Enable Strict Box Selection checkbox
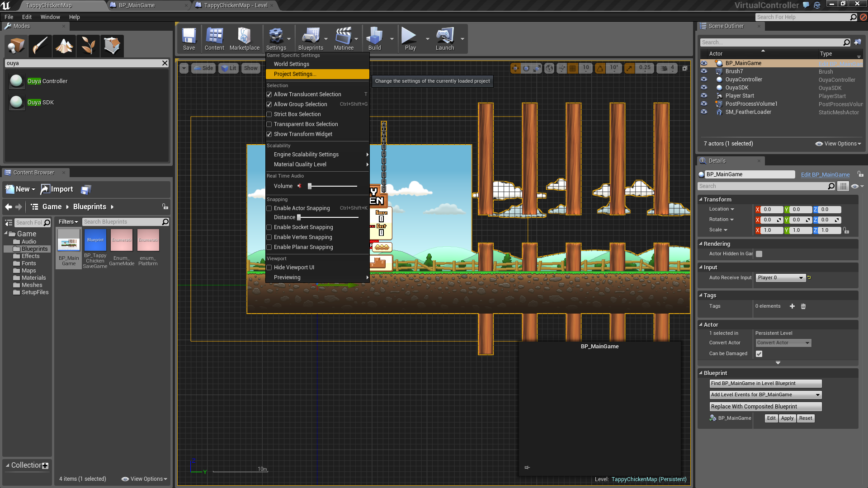 point(269,114)
